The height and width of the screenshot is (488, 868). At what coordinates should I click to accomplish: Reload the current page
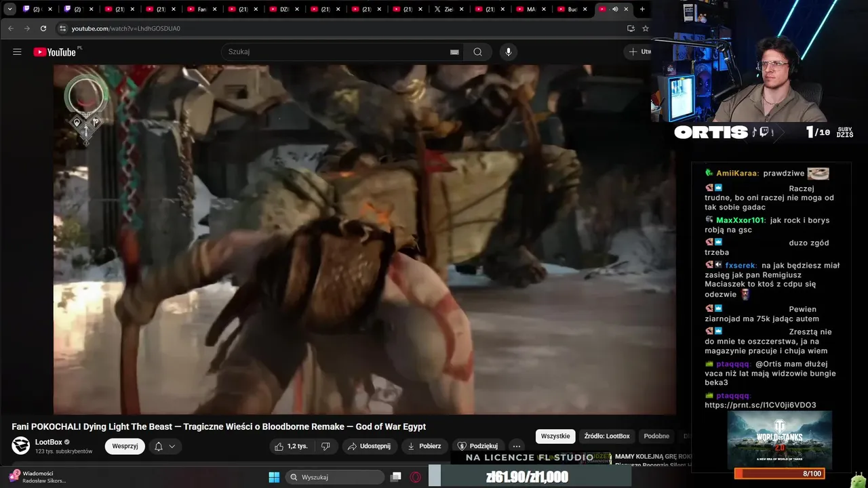[x=43, y=28]
